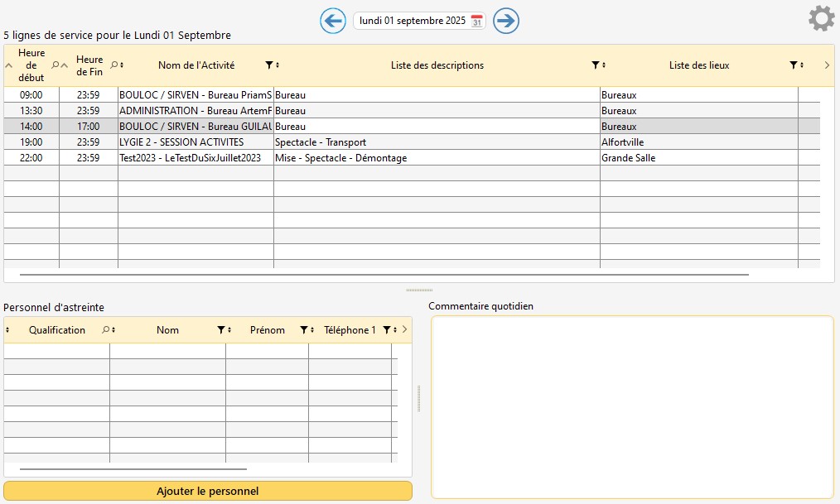
Task: Expand more columns in the personnel table
Action: (x=404, y=330)
